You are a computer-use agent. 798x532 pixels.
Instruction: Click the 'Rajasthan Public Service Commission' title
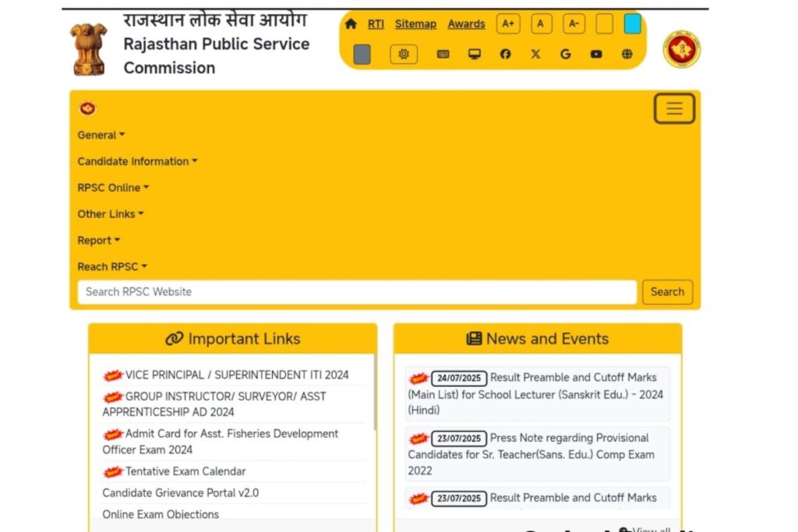217,56
